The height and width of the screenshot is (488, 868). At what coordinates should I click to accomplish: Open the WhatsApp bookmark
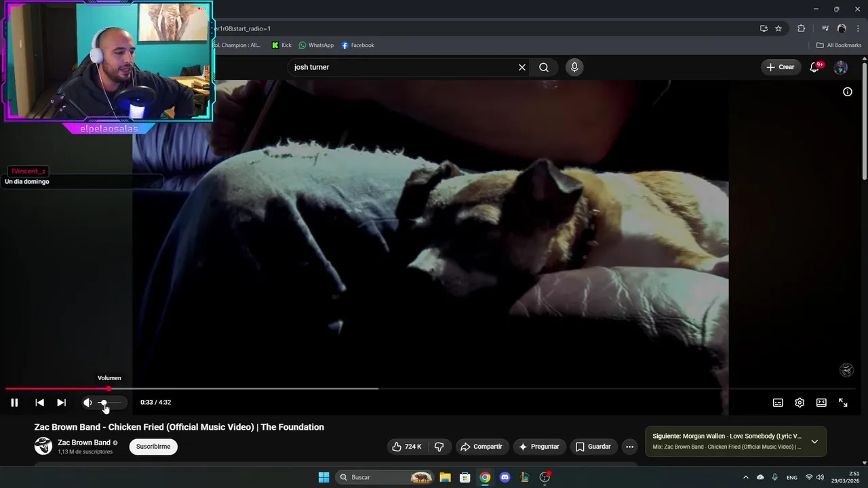pyautogui.click(x=317, y=45)
